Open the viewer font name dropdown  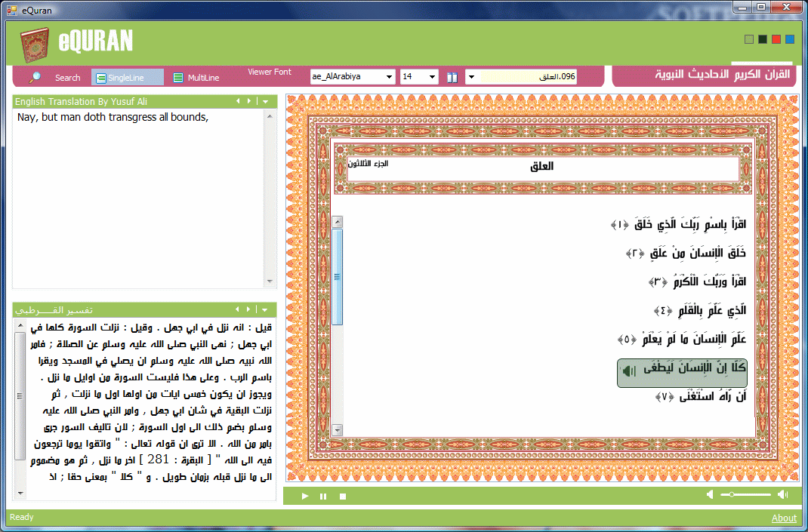click(x=389, y=77)
